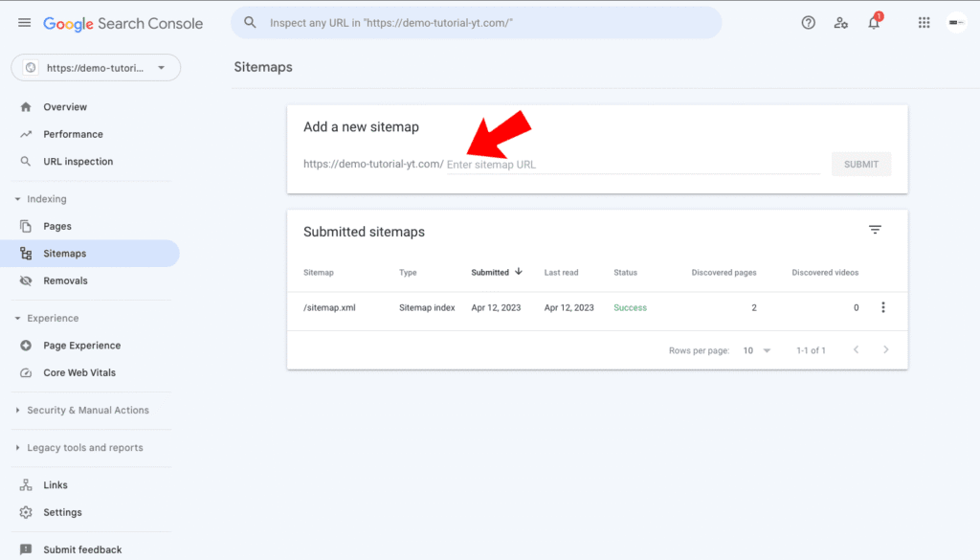Click the manage users icon in top bar
The image size is (980, 560).
840,22
